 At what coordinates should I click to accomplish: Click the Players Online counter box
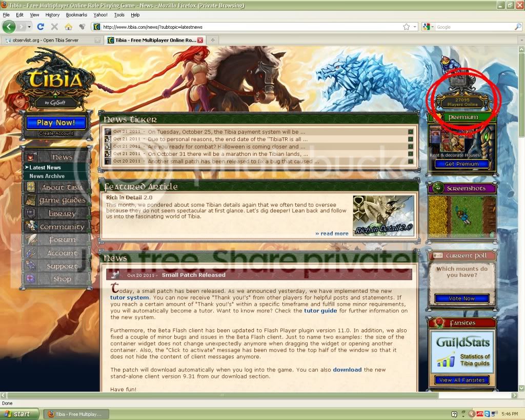[462, 102]
